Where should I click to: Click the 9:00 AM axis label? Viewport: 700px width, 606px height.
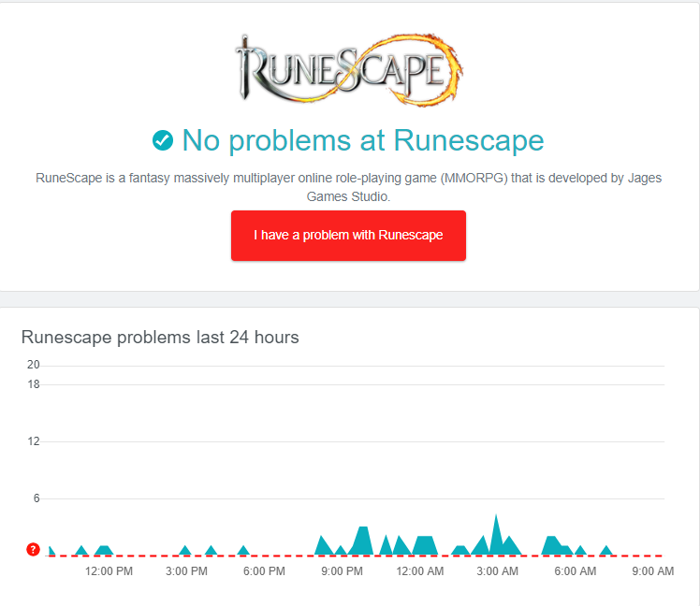pos(652,571)
